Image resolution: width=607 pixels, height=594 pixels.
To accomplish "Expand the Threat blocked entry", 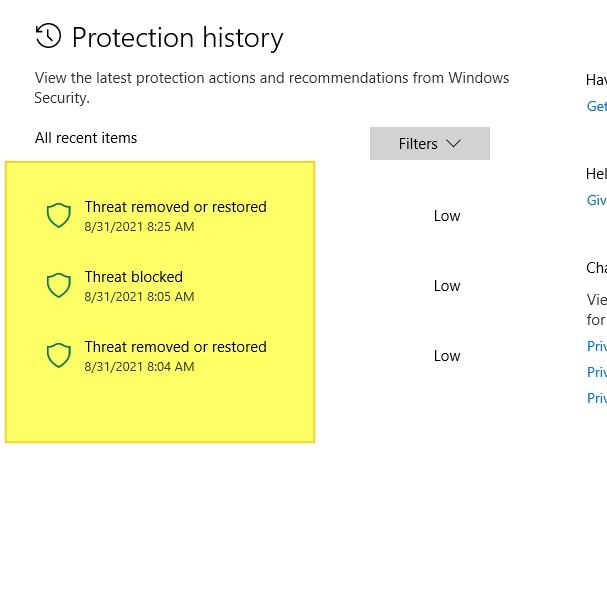I will (134, 278).
